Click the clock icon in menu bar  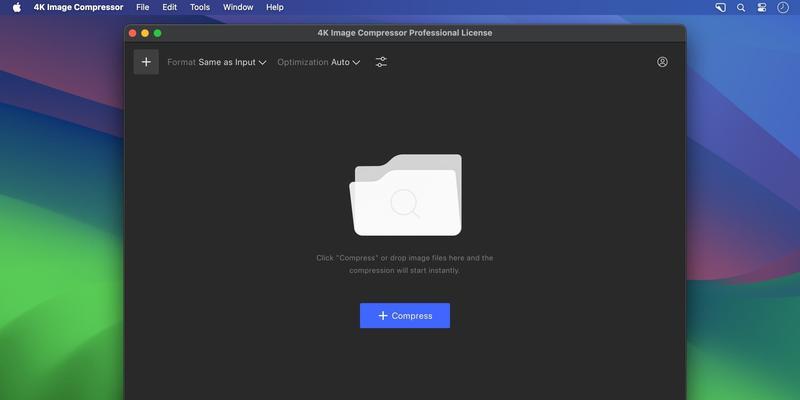(783, 7)
